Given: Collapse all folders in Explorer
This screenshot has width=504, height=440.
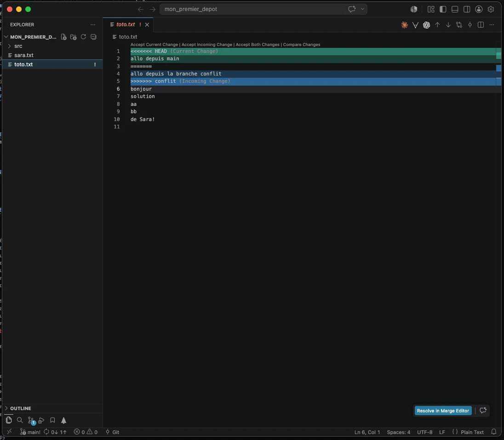Looking at the screenshot, I should (93, 37).
